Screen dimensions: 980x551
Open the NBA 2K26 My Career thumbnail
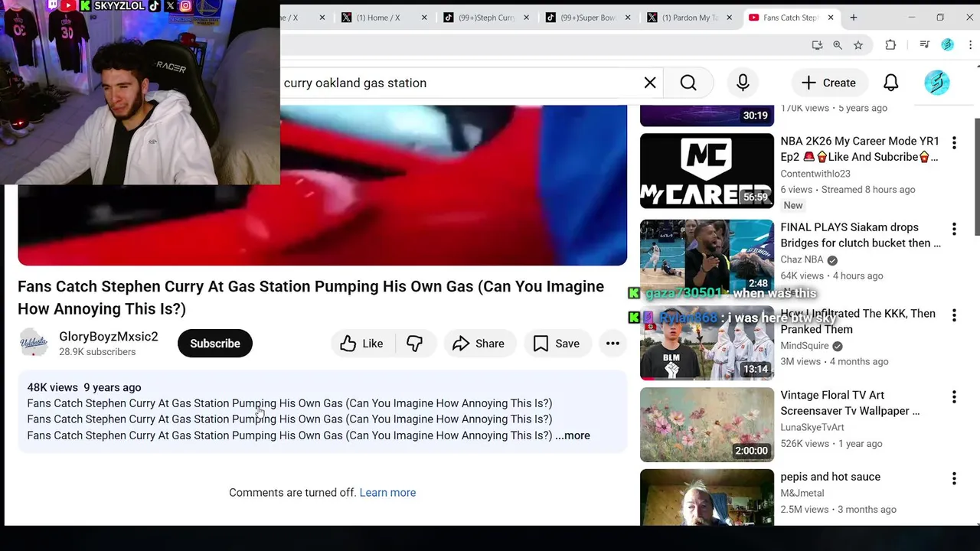pos(707,171)
